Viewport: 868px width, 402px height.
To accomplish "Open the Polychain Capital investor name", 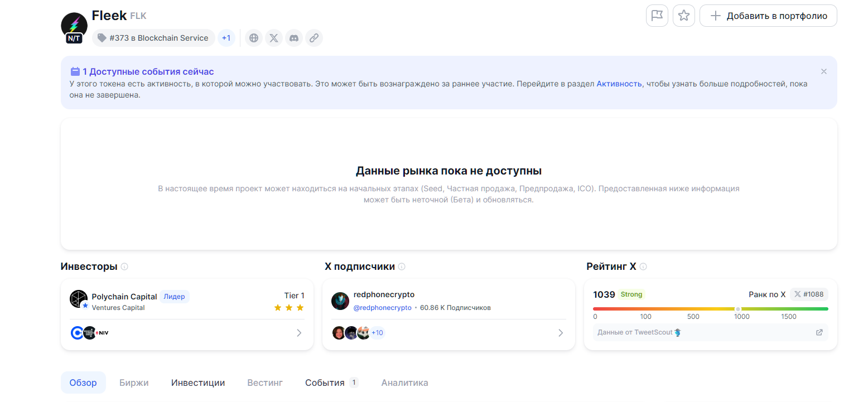I will click(x=124, y=297).
